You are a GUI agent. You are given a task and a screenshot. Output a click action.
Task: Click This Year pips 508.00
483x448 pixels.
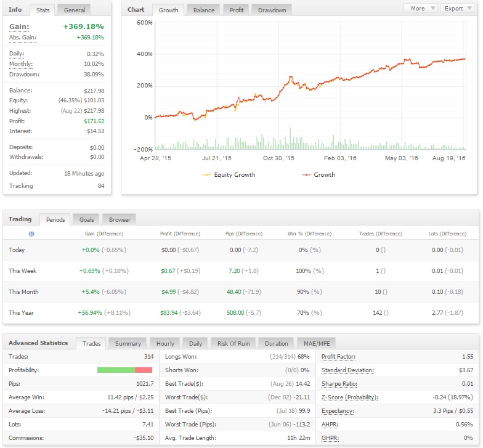[x=235, y=313]
